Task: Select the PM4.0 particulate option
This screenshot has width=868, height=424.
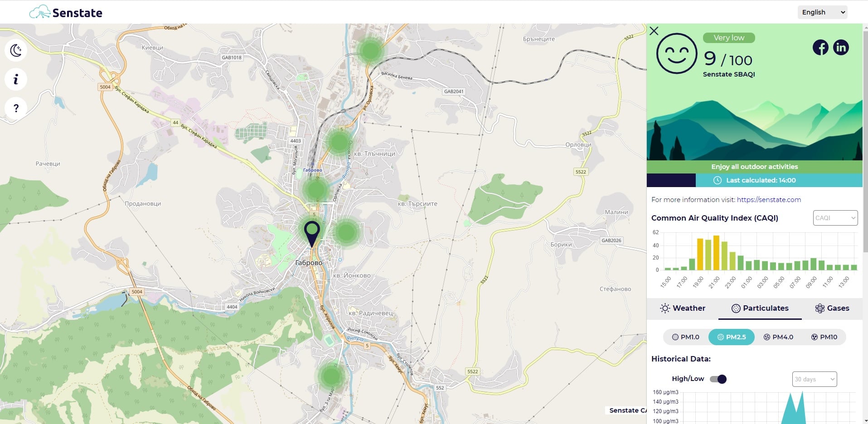Action: (x=778, y=337)
